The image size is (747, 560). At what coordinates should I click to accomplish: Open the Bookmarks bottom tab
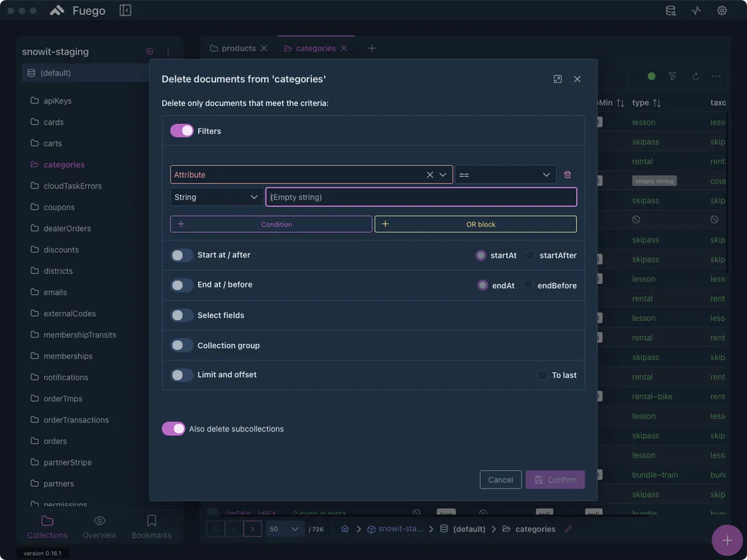[x=151, y=527]
